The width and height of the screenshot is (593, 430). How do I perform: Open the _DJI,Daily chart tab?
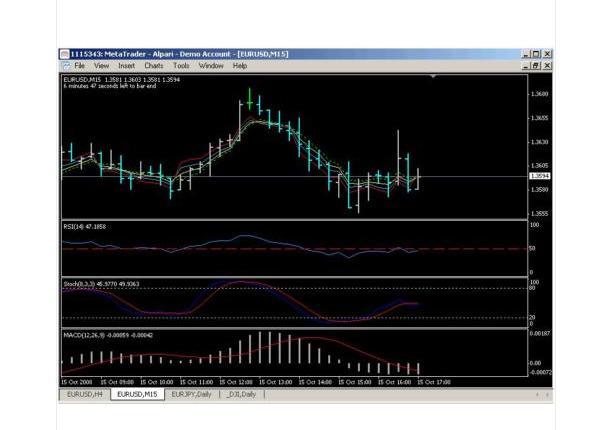tap(241, 394)
